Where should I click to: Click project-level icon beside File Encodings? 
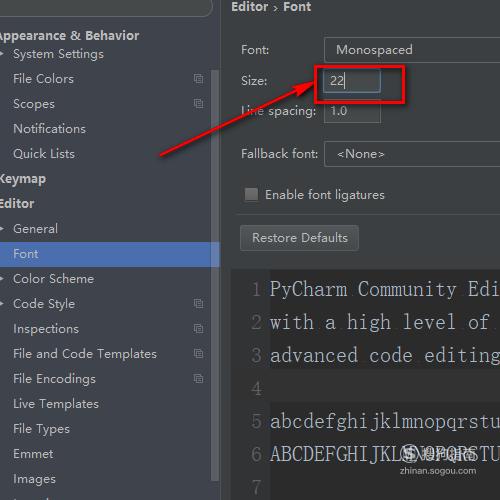coord(198,379)
